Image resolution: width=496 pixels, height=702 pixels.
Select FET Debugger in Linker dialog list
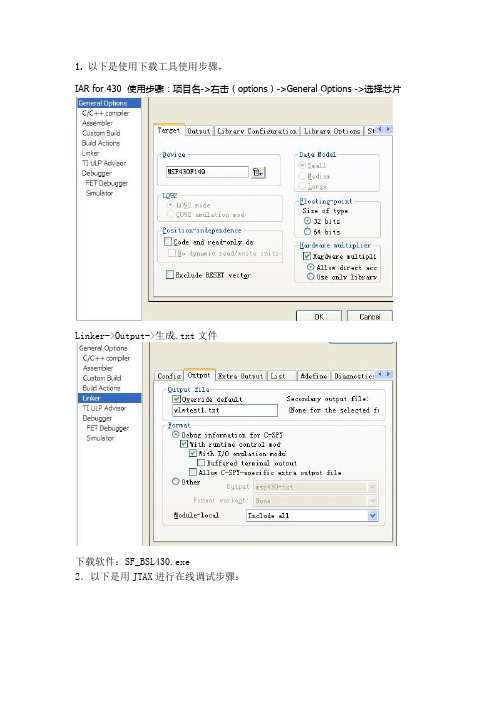(x=107, y=428)
